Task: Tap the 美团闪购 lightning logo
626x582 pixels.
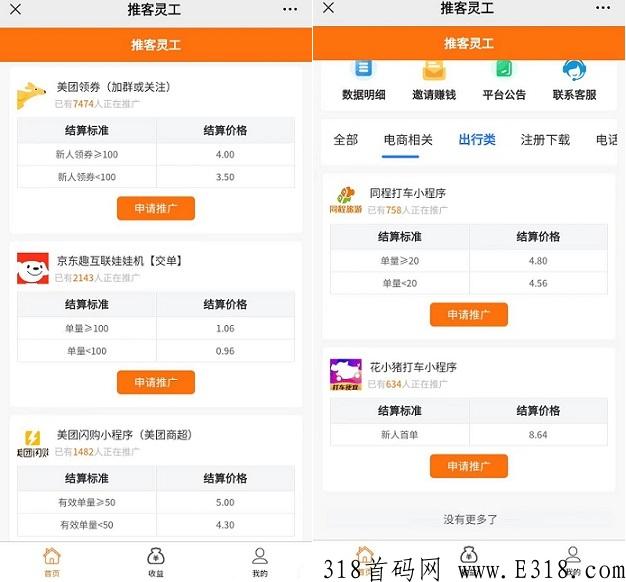Action: [x=33, y=443]
